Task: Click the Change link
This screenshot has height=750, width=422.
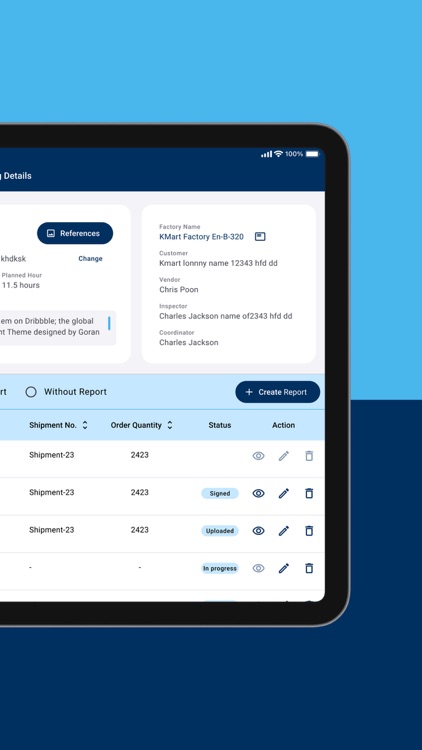Action: click(x=90, y=259)
